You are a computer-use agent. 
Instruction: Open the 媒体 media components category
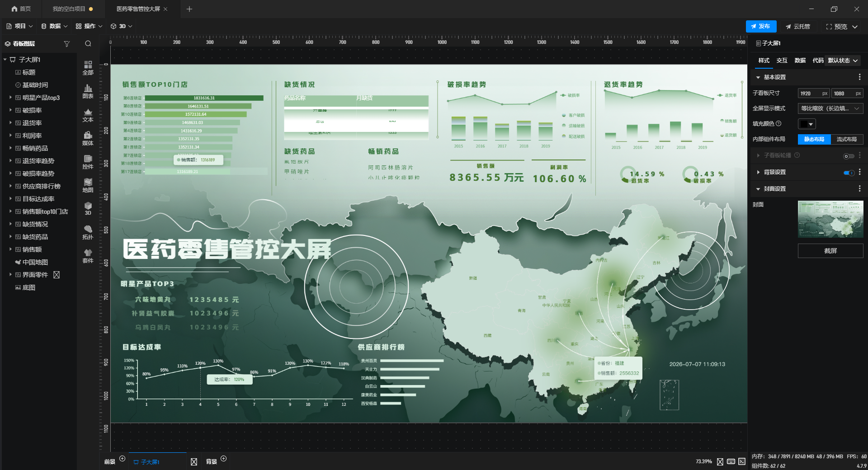(x=88, y=138)
